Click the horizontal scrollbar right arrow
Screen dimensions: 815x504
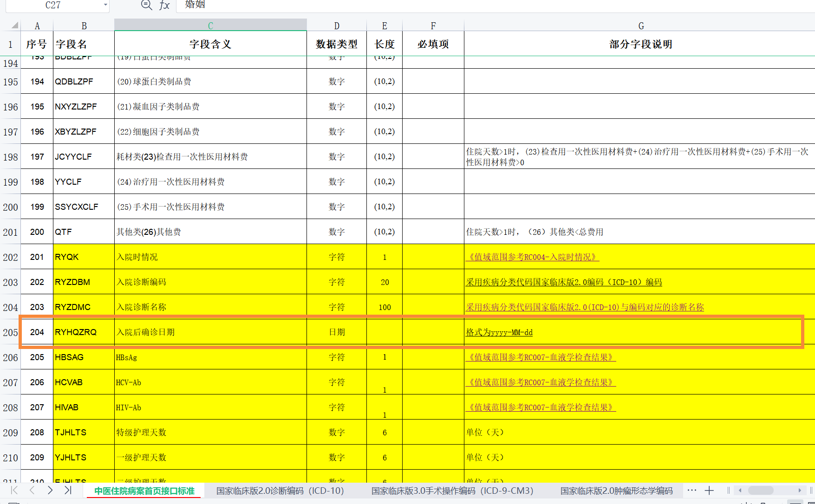[x=800, y=491]
